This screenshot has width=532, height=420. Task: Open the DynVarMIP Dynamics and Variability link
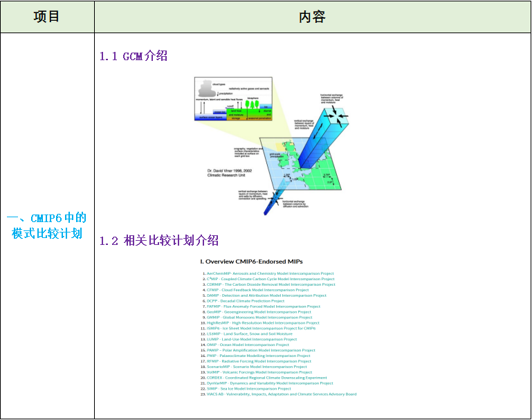(x=270, y=383)
